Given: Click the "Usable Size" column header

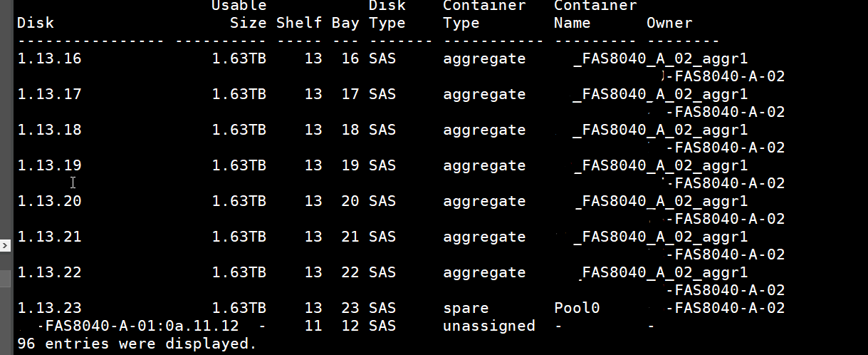Looking at the screenshot, I should pos(239,14).
